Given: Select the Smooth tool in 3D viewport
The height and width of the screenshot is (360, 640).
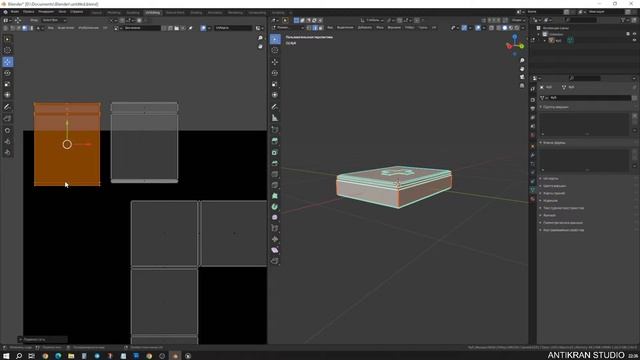Looking at the screenshot, I should click(275, 218).
